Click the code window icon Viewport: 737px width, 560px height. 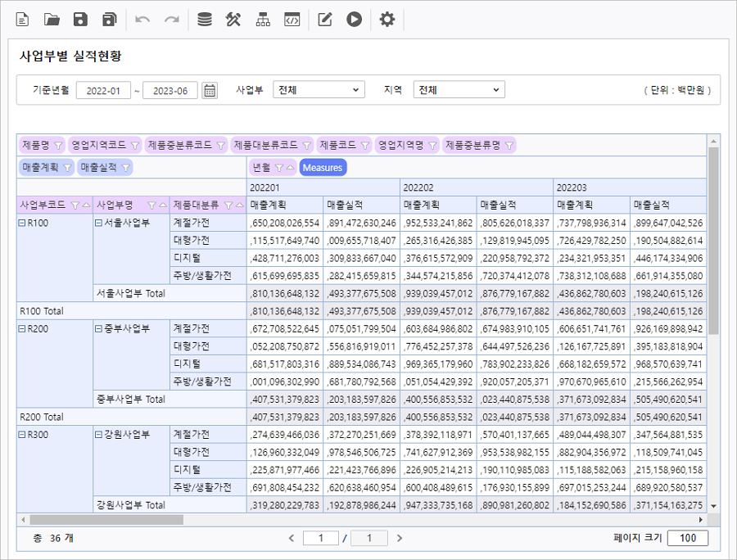[x=291, y=20]
